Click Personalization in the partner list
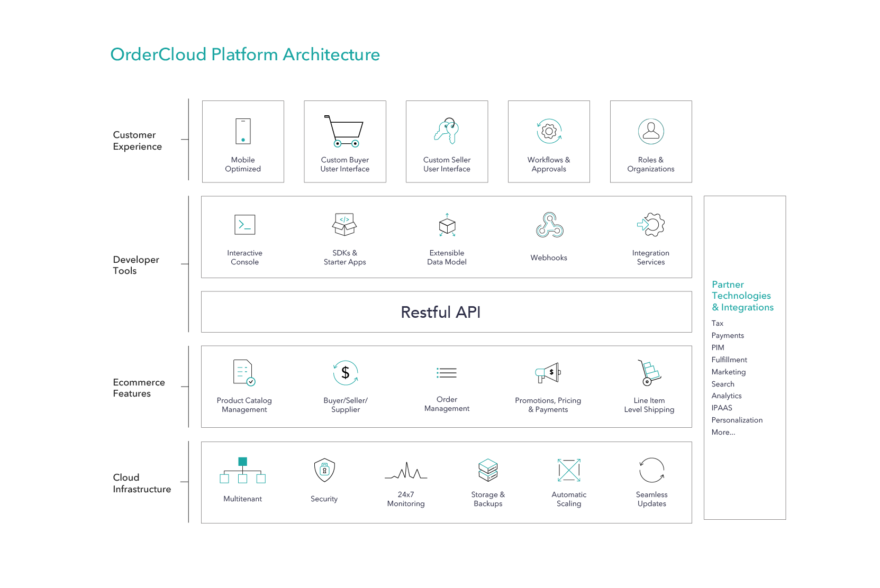The image size is (880, 588). [x=737, y=420]
